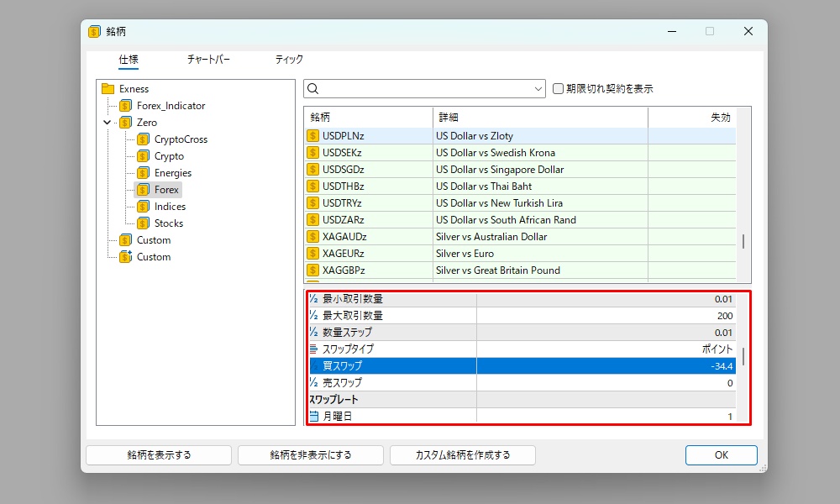840x504 pixels.
Task: Open the search box dropdown arrow
Action: 538,89
